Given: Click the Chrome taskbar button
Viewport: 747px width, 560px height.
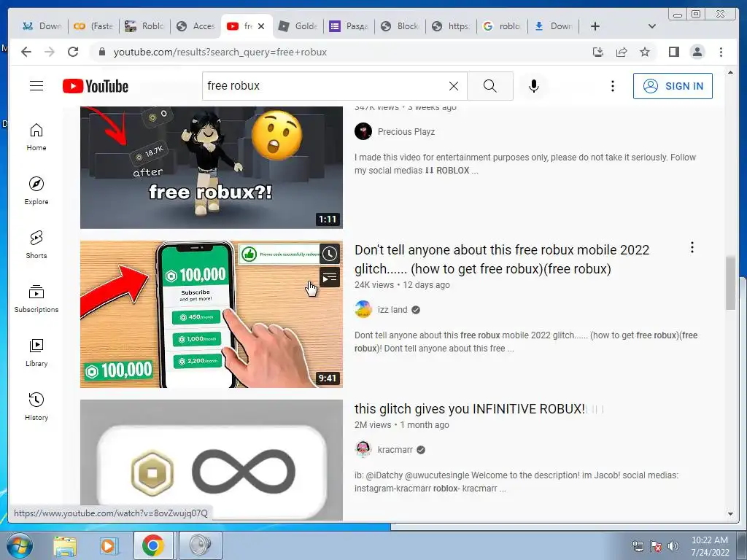Looking at the screenshot, I should (153, 545).
